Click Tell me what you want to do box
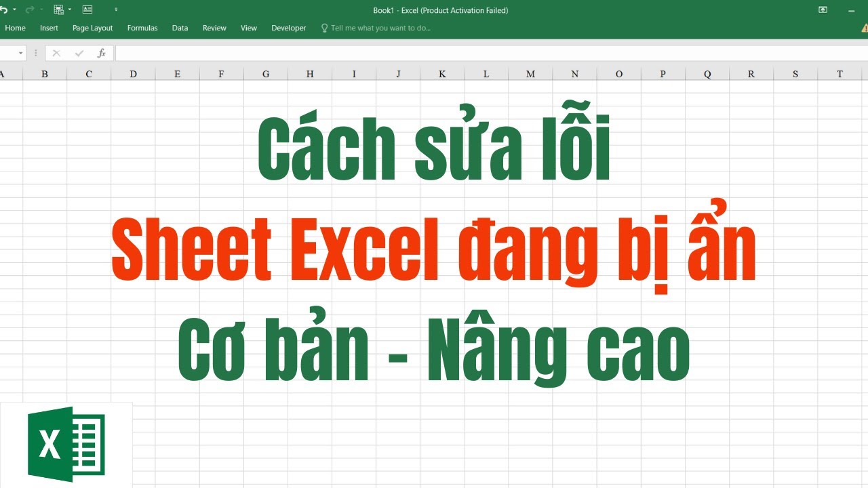Viewport: 868px width, 488px height. (x=380, y=28)
